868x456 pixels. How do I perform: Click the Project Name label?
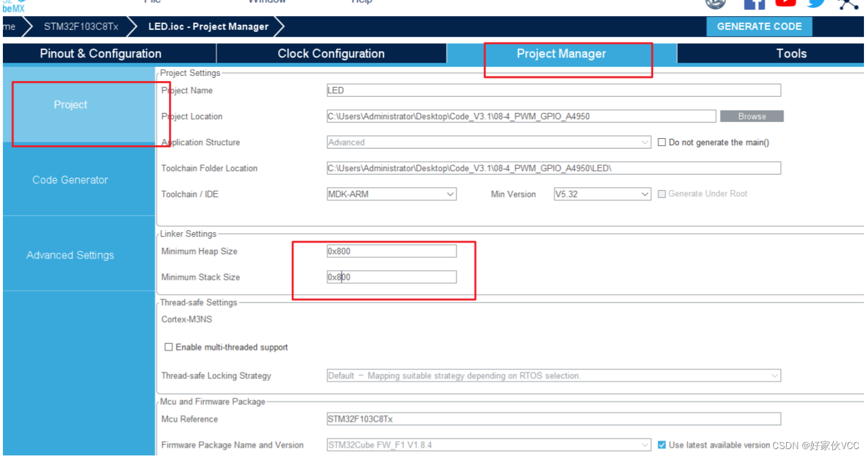(x=187, y=90)
